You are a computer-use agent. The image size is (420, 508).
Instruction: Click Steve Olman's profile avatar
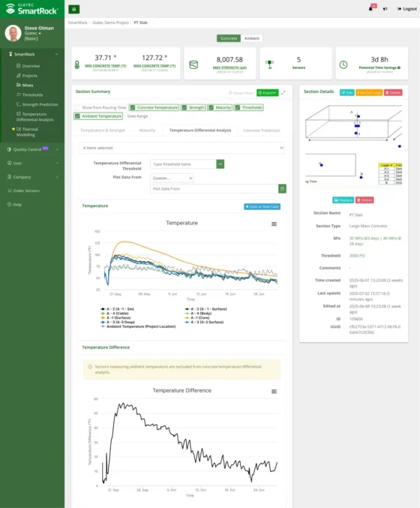coord(13,33)
